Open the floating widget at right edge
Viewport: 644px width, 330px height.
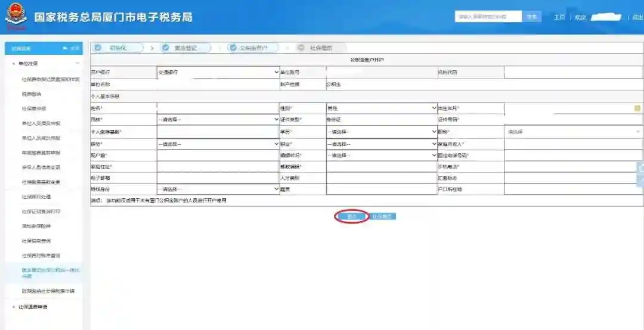[640, 175]
